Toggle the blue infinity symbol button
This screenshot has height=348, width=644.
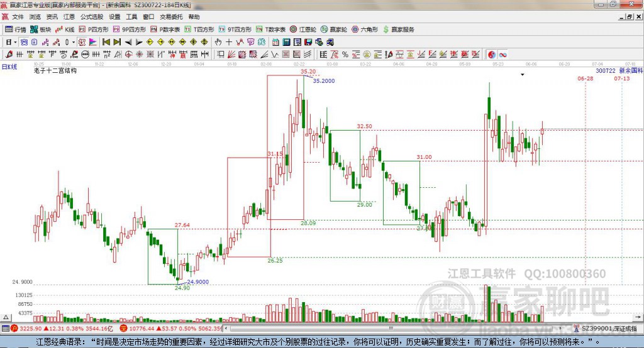pos(502,55)
